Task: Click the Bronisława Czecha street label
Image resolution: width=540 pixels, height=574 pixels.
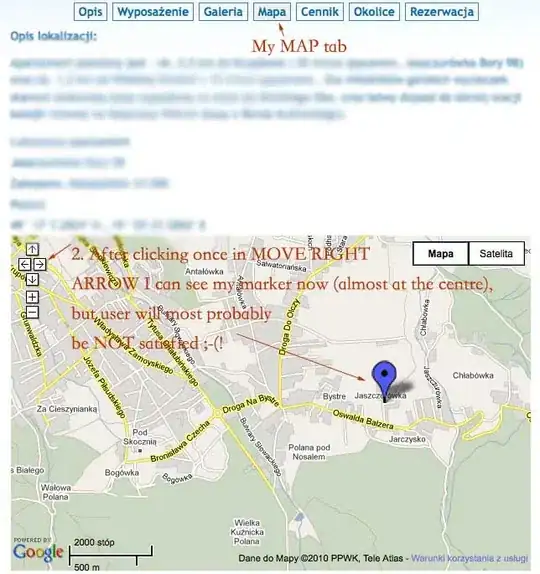Action: point(180,442)
